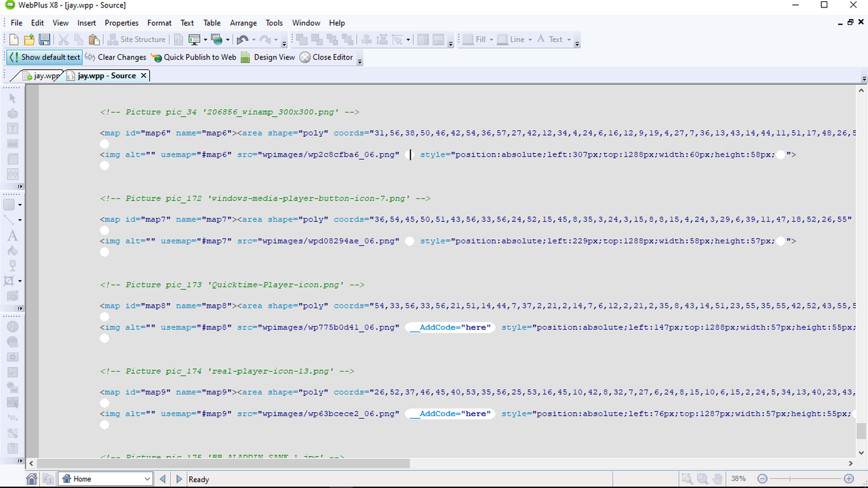Expand the QuickShape tool flyout arrow
This screenshot has width=868, height=488.
20,205
